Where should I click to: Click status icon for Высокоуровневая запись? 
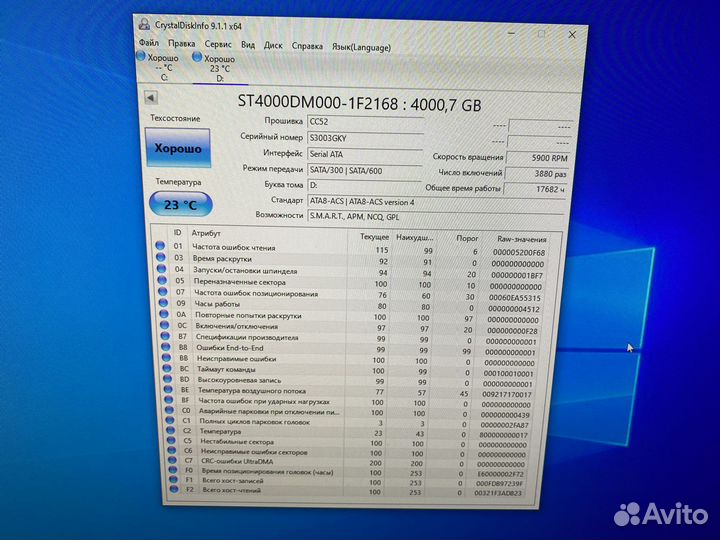[168, 379]
